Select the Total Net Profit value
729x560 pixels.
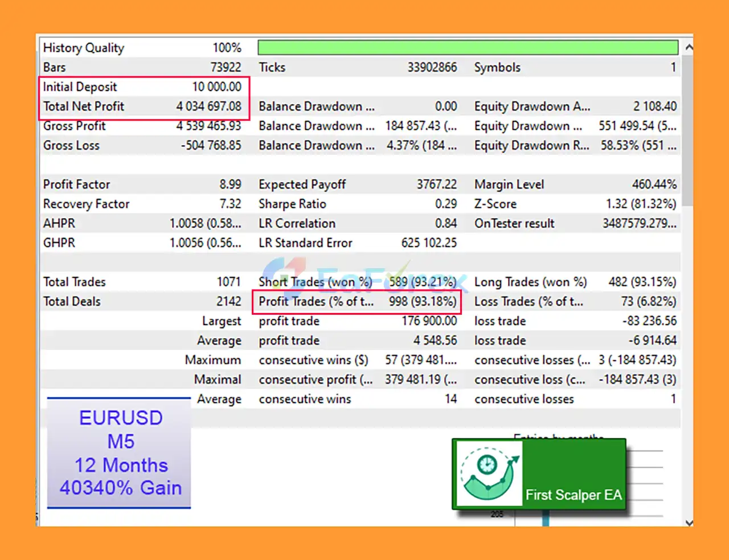(208, 106)
